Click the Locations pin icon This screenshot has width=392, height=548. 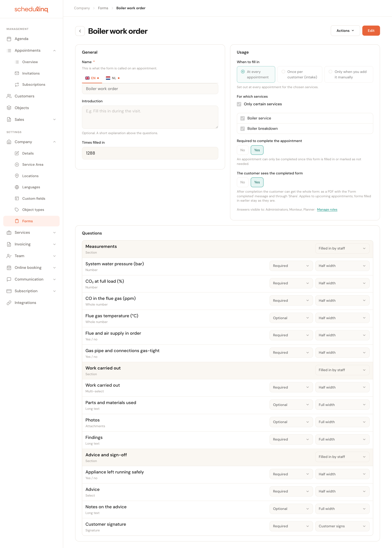(17, 176)
